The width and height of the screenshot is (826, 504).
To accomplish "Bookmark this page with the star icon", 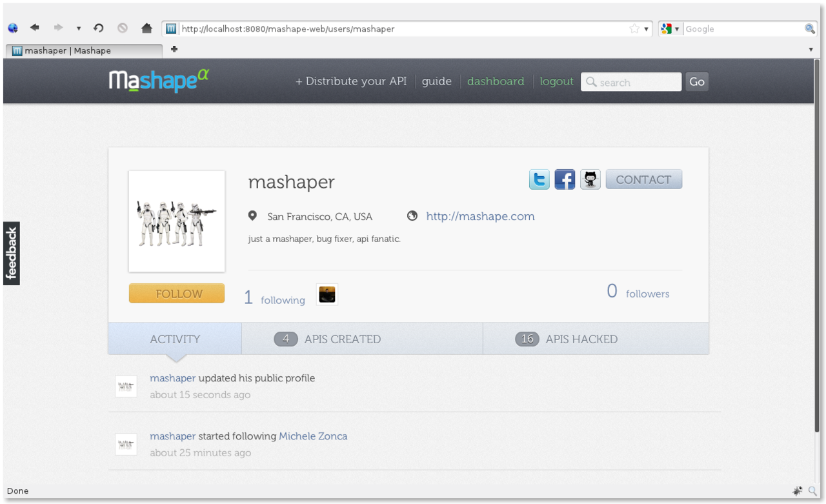I will (x=634, y=28).
